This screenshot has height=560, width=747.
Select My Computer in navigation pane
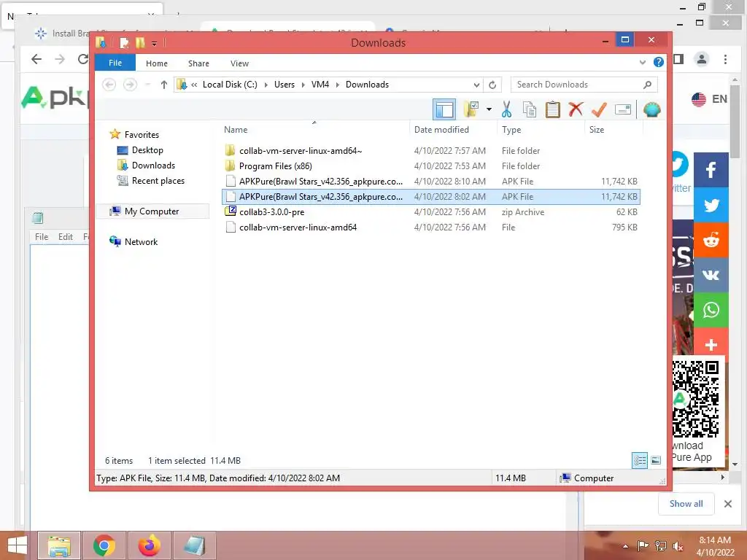pos(152,211)
